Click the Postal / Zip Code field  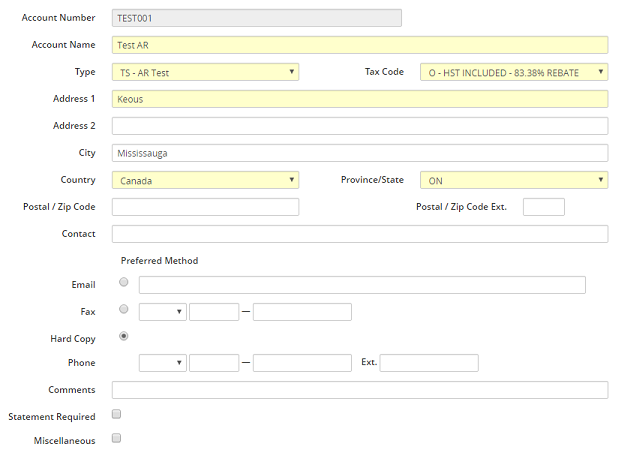[x=205, y=207]
